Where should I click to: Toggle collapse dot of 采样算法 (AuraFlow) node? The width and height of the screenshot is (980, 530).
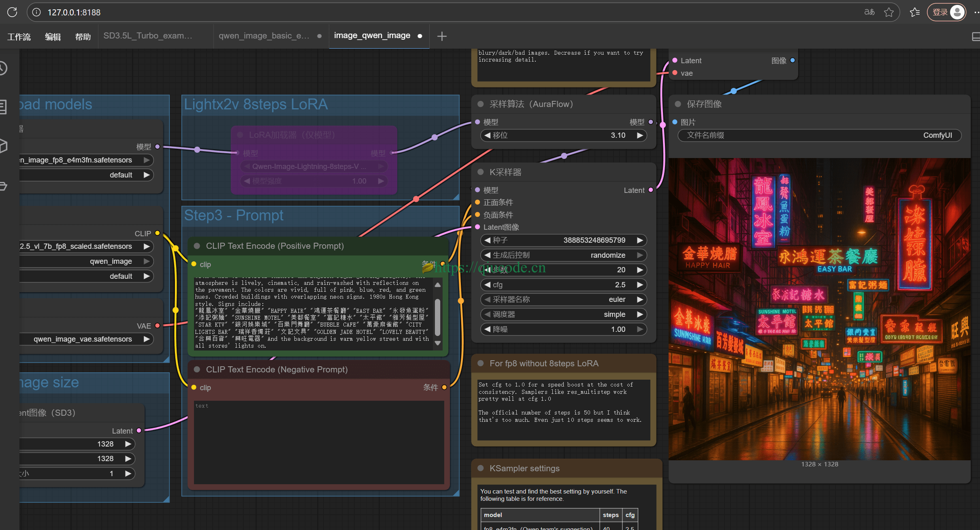click(x=481, y=104)
